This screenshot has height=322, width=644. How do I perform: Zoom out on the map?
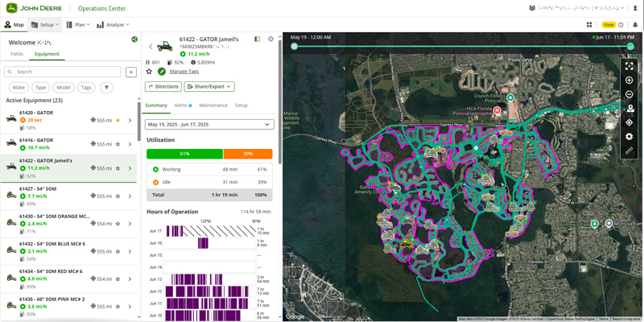[x=630, y=94]
